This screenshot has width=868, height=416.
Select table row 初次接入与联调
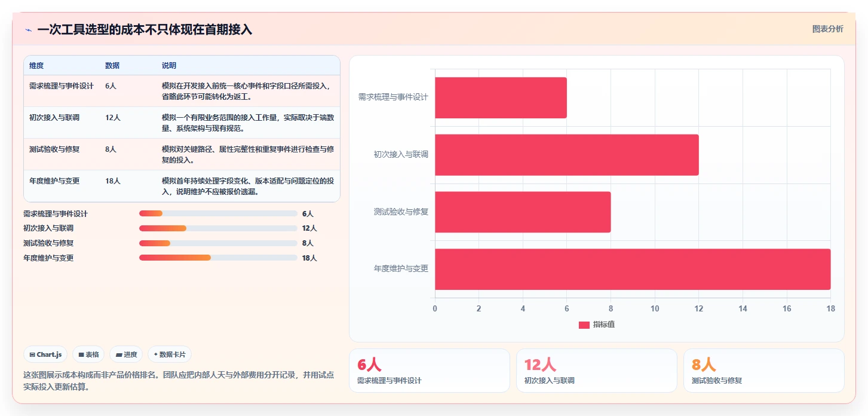coord(182,123)
